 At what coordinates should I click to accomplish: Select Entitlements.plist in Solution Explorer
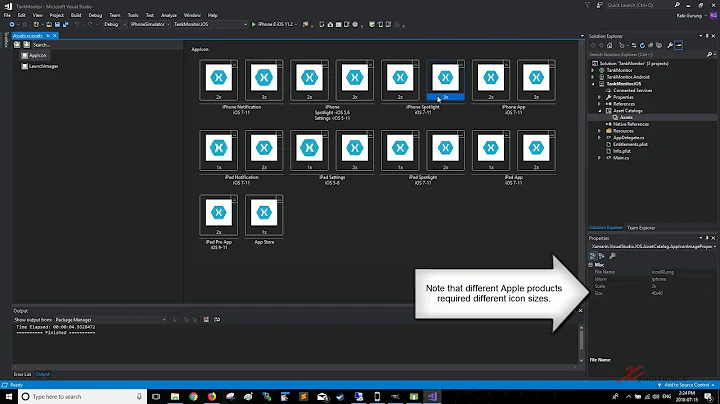[630, 144]
